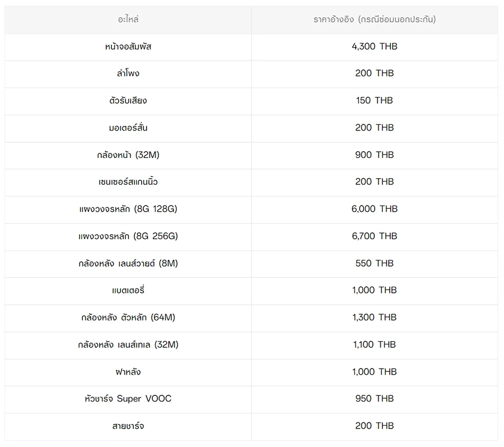
Task: Select กล้องหลัง เลนส์วายด์ (8M) cell
Action: [x=128, y=263]
